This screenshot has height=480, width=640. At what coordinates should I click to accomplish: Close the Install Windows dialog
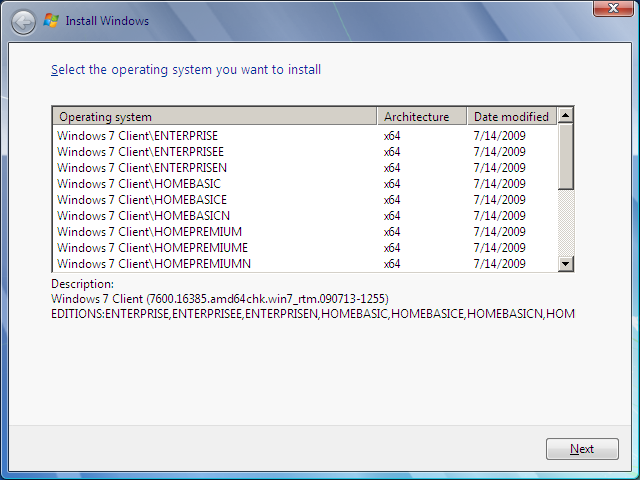[x=613, y=8]
